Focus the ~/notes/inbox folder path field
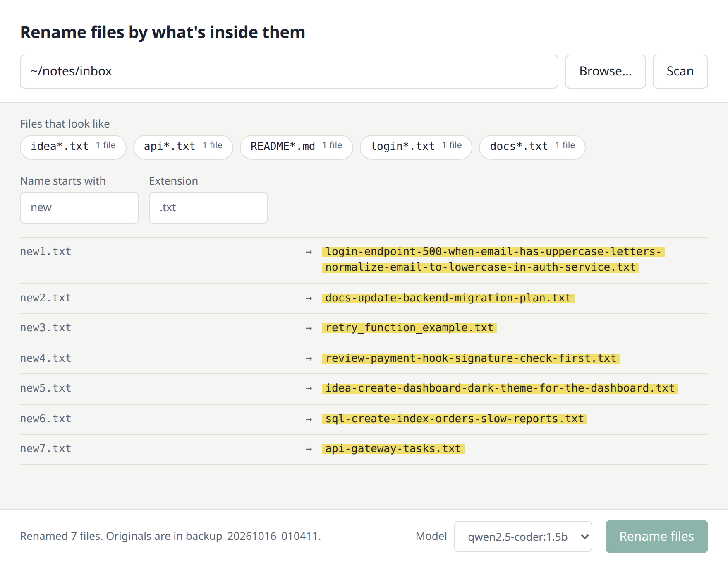The height and width of the screenshot is (563, 728). pyautogui.click(x=289, y=72)
